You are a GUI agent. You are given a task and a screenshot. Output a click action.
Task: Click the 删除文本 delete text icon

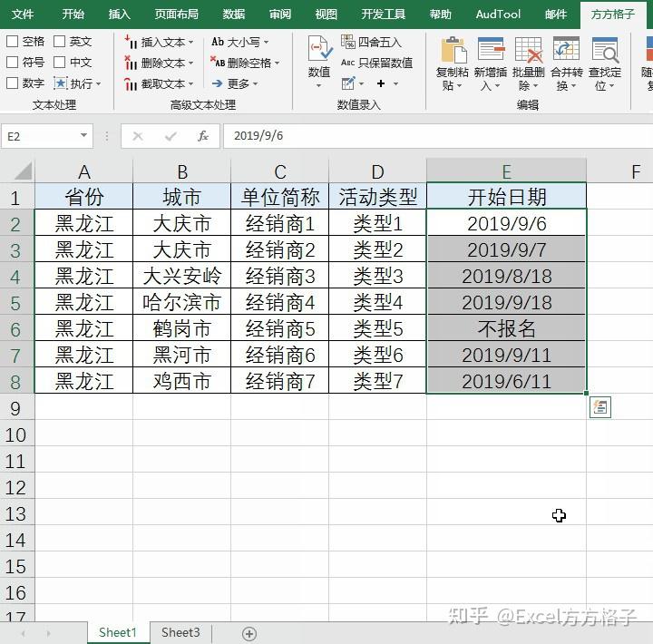pos(131,63)
